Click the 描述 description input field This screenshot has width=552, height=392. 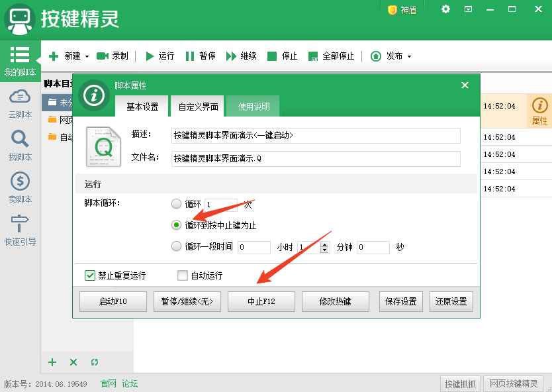tap(316, 136)
